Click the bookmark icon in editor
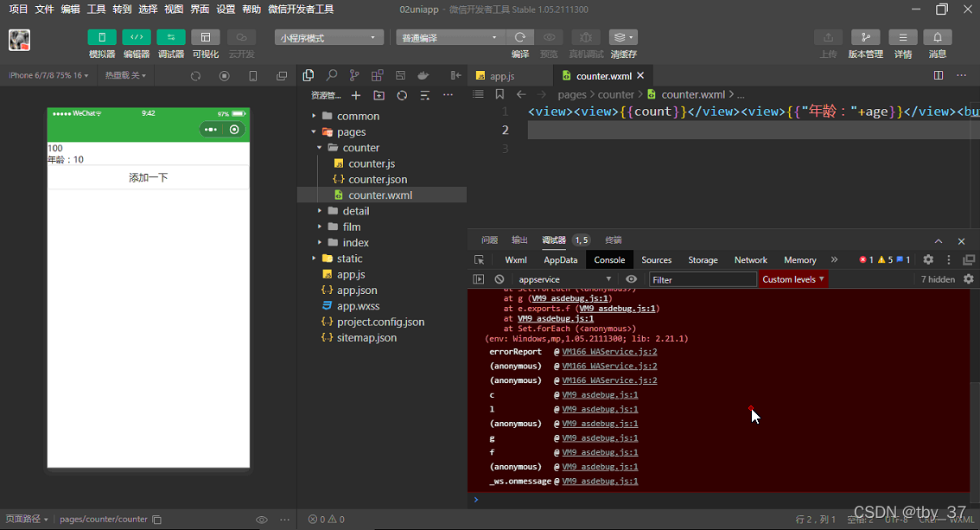This screenshot has width=980, height=530. tap(500, 94)
